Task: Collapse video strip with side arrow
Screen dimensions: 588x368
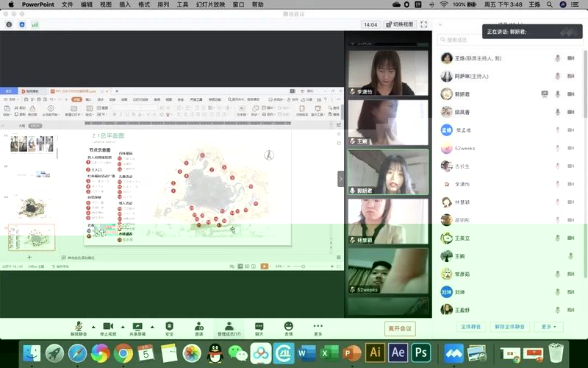Action: (x=340, y=179)
